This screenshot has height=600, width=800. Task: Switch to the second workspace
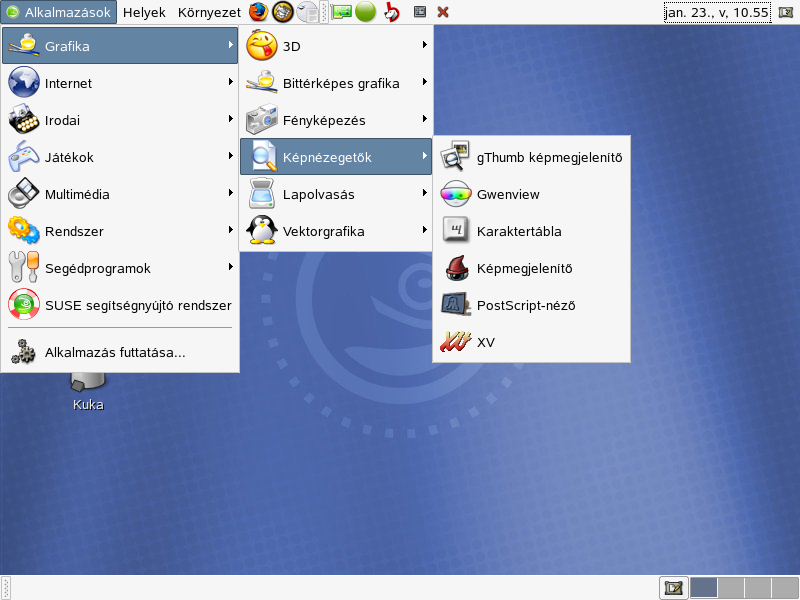click(731, 588)
